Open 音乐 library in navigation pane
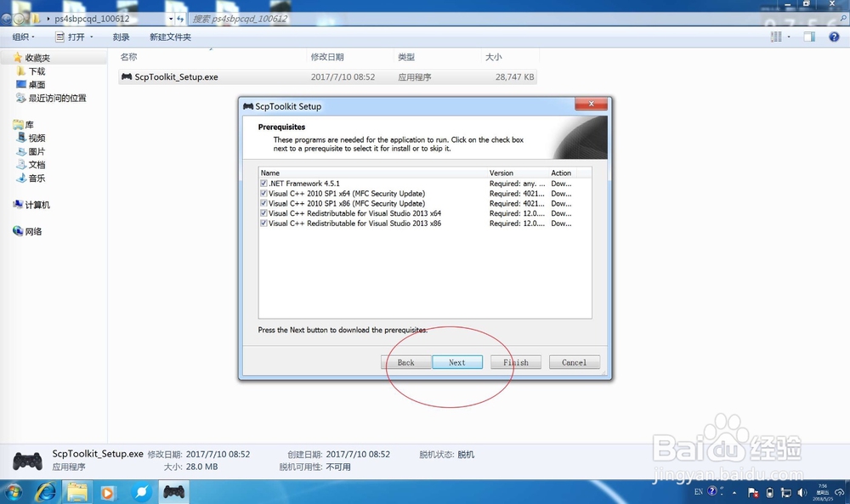 click(x=37, y=178)
